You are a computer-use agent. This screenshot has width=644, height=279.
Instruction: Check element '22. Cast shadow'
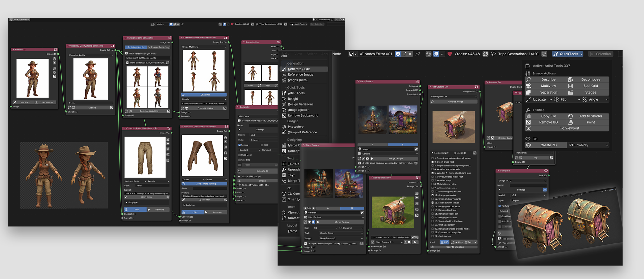pyautogui.click(x=433, y=236)
